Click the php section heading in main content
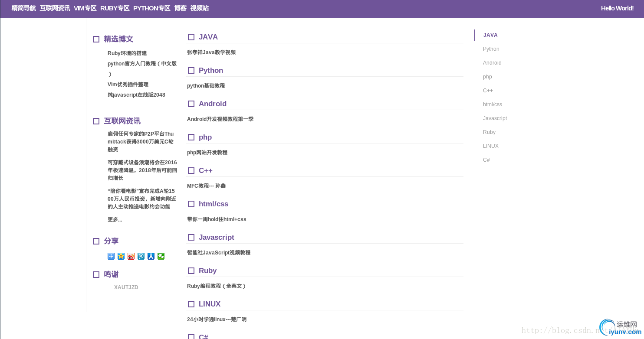The width and height of the screenshot is (644, 339). (x=205, y=137)
